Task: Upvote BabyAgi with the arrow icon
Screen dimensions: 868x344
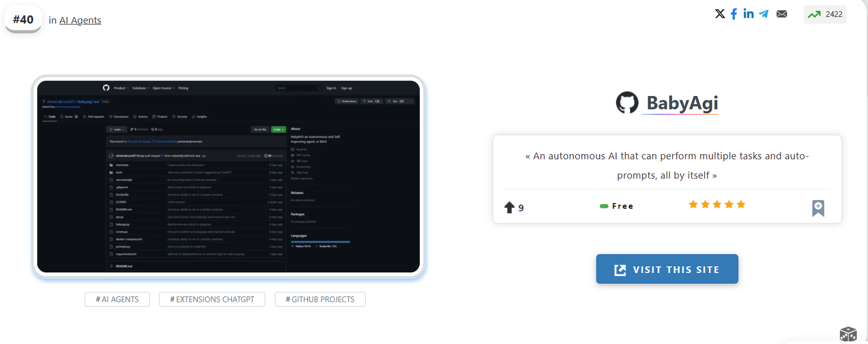Action: pos(509,207)
